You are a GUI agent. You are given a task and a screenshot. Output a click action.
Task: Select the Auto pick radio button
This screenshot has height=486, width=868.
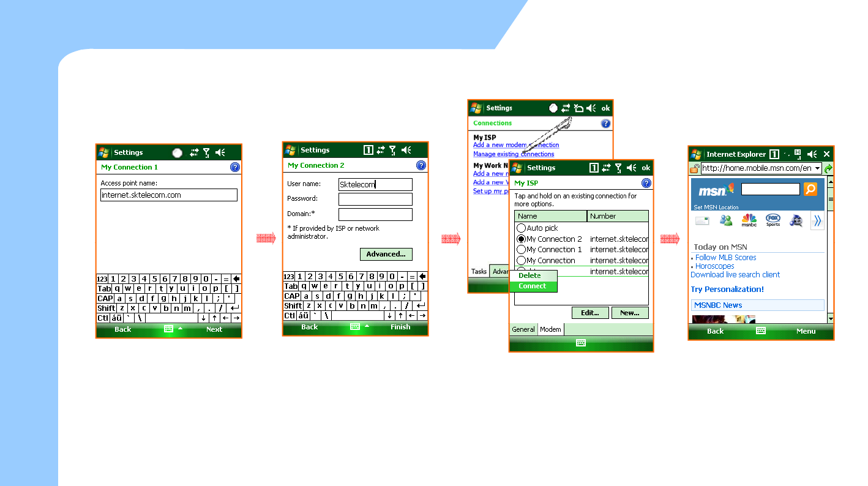tap(522, 228)
